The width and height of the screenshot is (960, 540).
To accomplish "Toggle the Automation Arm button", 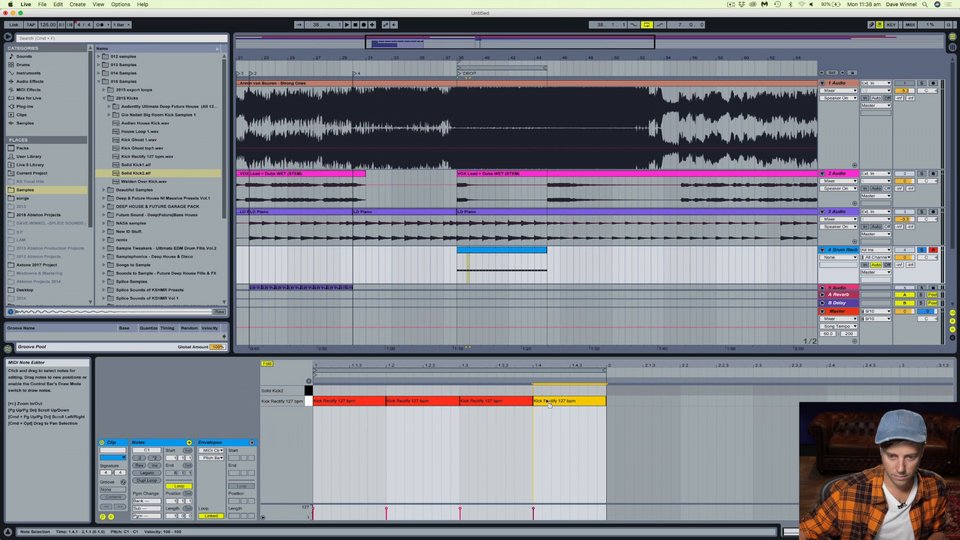I will 385,24.
